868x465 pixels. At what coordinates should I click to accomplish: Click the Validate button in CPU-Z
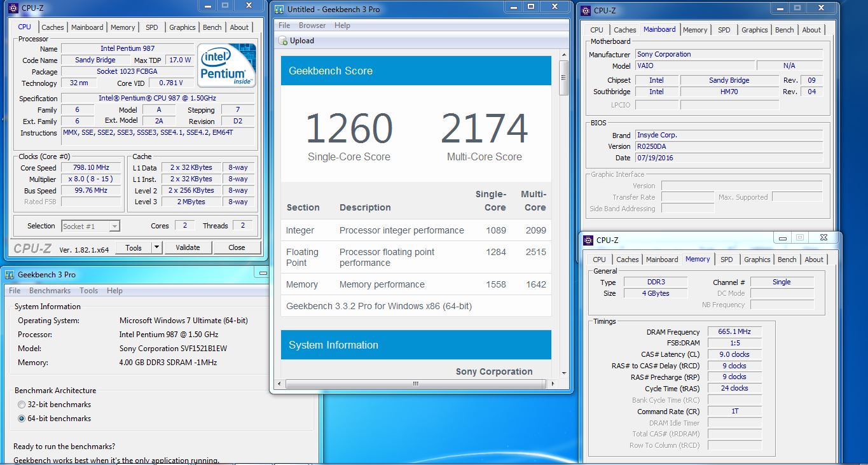coord(188,247)
